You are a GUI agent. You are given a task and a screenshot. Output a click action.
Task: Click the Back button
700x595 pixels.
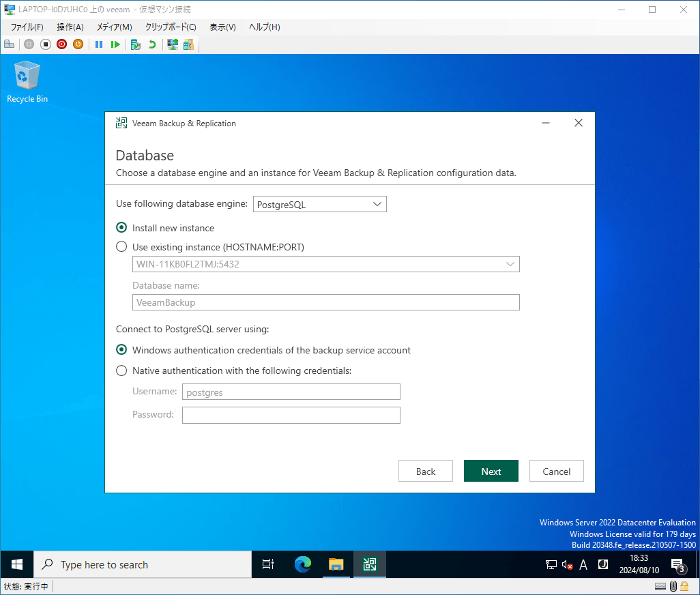tap(426, 471)
